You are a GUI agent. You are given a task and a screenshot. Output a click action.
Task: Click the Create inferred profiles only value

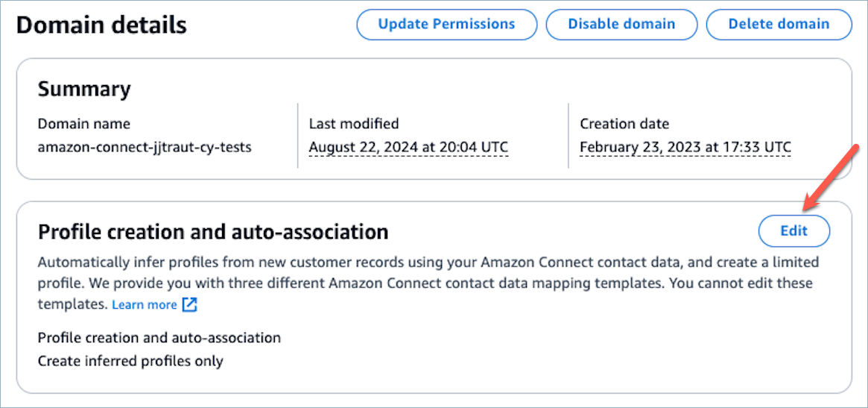click(x=130, y=361)
